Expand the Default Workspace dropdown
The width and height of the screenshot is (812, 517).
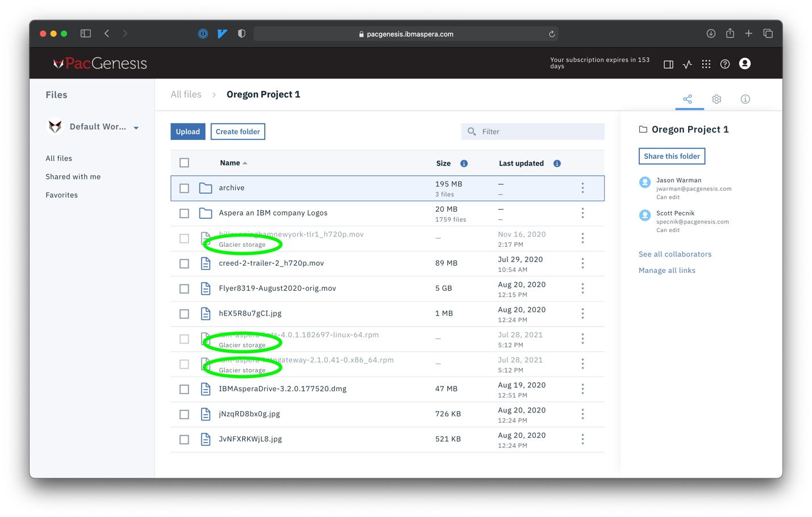(x=136, y=128)
